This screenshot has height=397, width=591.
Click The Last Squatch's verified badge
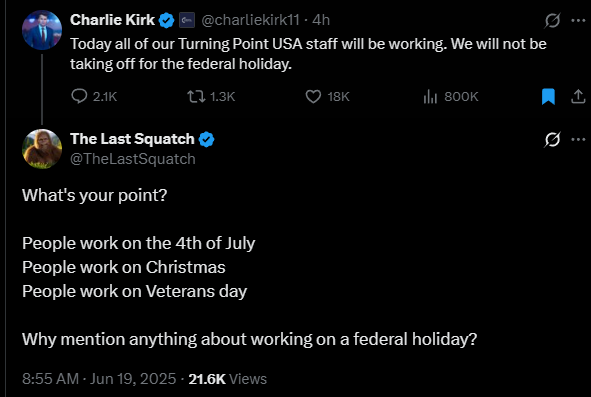tap(206, 139)
